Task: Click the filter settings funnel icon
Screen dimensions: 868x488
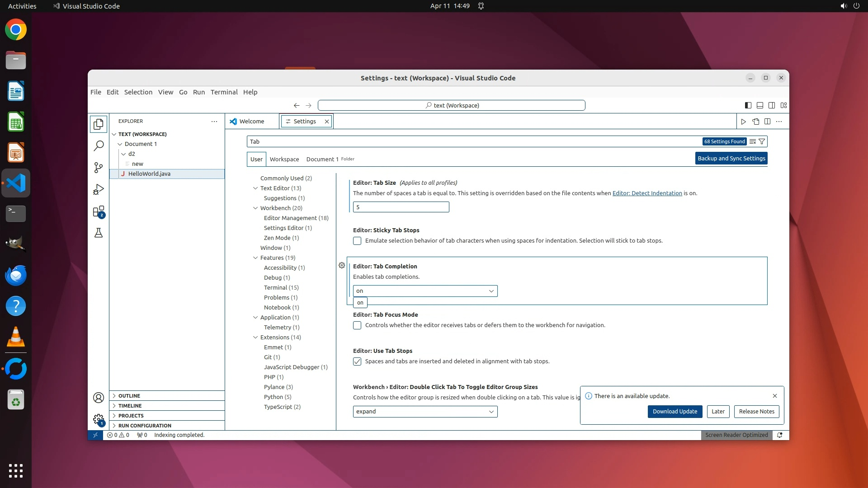Action: (x=762, y=141)
